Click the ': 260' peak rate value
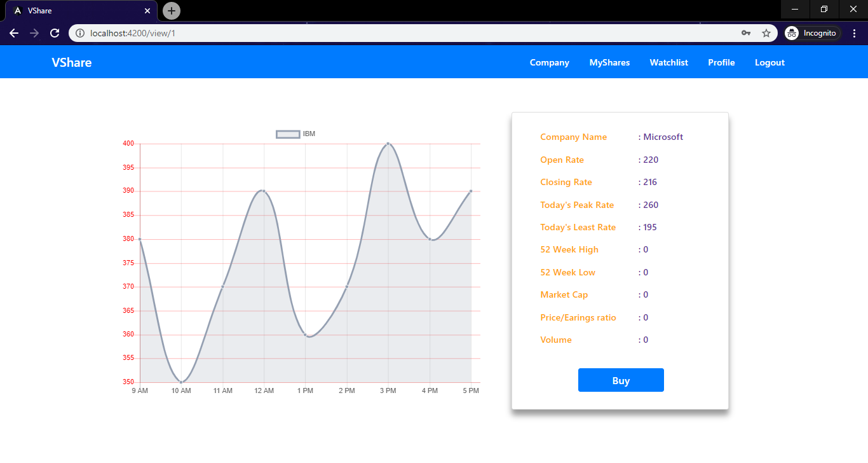This screenshot has width=868, height=463. [x=649, y=205]
